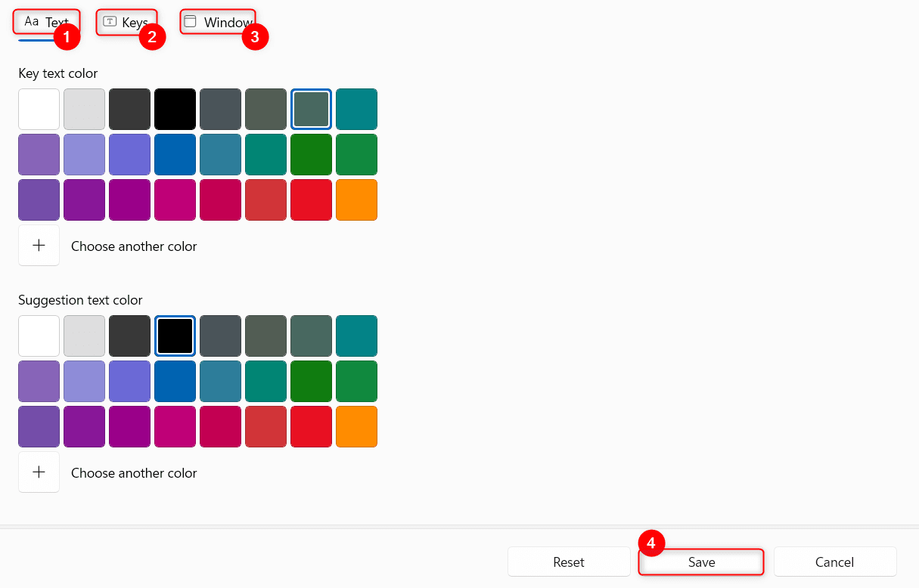Image resolution: width=919 pixels, height=588 pixels.
Task: Click the plus icon under Key text color
Action: [39, 245]
